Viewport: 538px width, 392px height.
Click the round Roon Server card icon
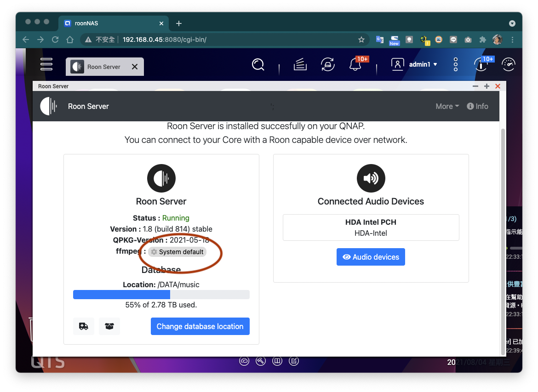(x=161, y=178)
